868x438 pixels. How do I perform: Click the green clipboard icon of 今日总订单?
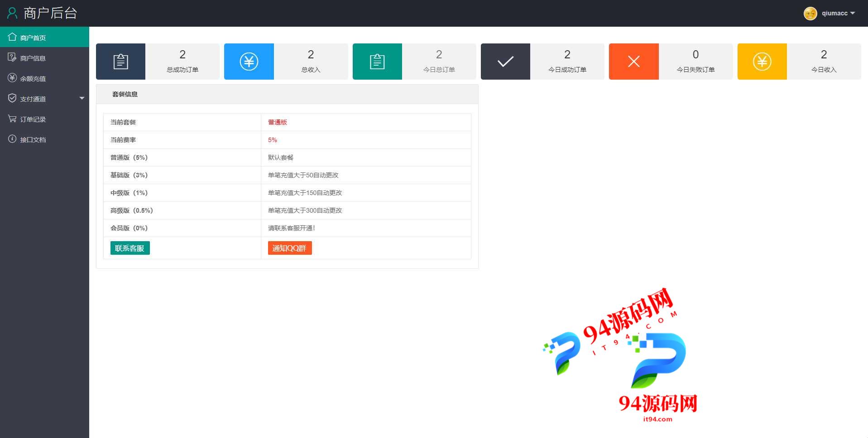coord(377,62)
